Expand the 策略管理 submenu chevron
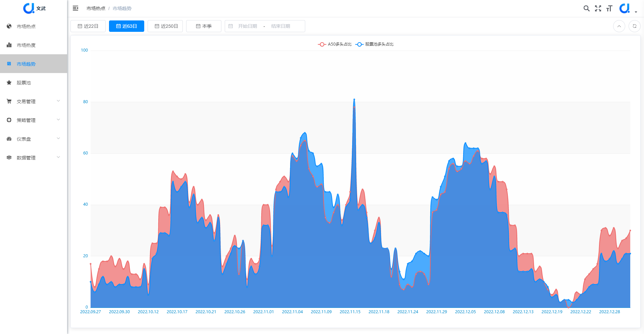 point(58,120)
